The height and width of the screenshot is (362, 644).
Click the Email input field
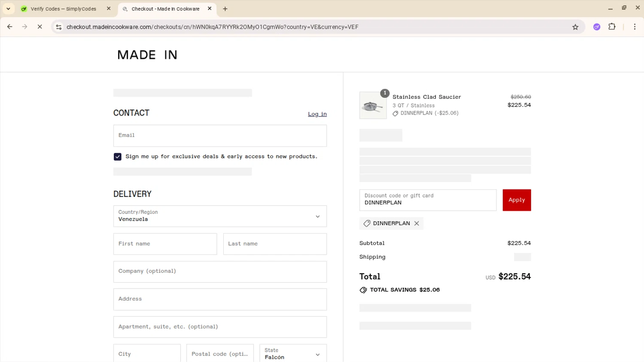coord(220,136)
